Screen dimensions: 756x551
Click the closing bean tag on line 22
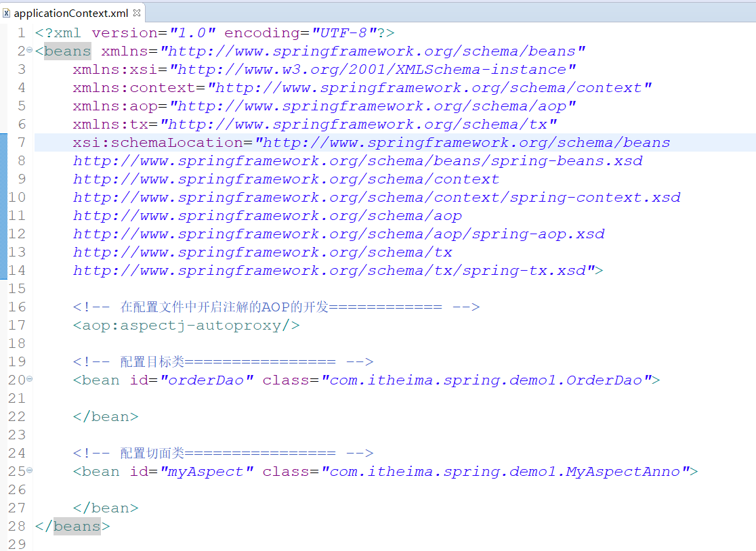pyautogui.click(x=106, y=416)
